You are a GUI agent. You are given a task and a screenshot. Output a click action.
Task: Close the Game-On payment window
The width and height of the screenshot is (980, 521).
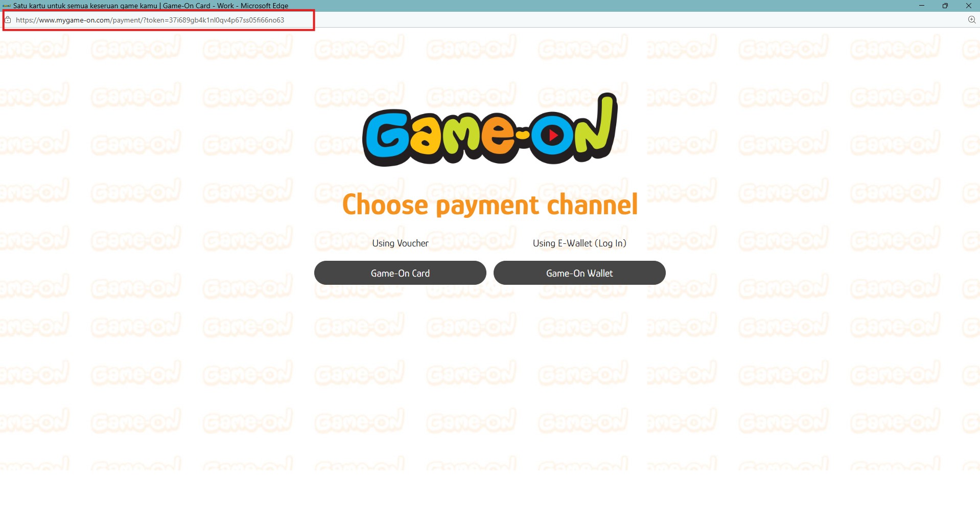[968, 6]
